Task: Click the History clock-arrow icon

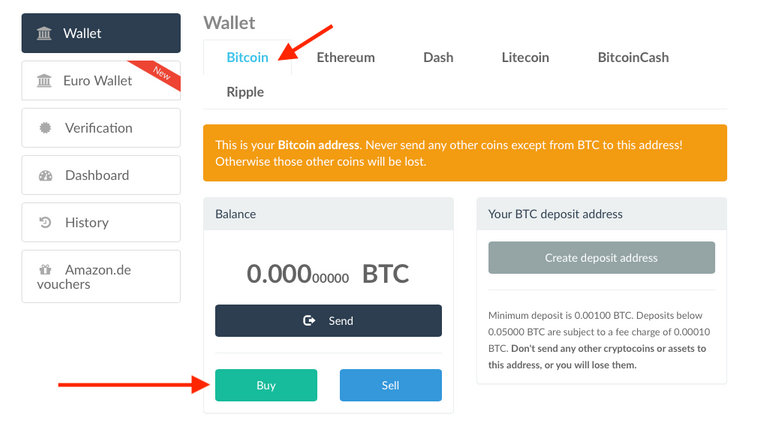Action: point(45,223)
